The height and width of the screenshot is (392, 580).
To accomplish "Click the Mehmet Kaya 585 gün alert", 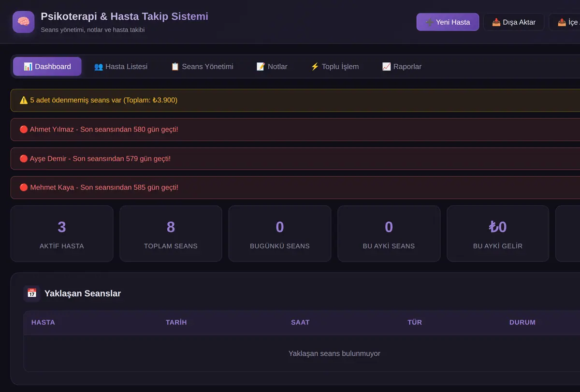I will 295,188.
